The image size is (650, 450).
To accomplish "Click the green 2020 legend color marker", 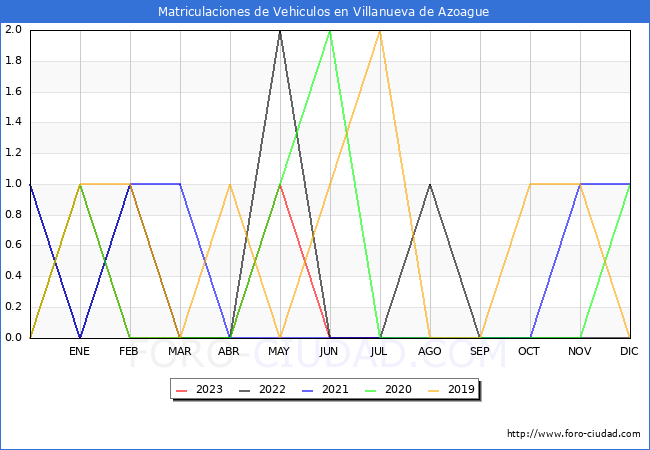I will click(371, 390).
